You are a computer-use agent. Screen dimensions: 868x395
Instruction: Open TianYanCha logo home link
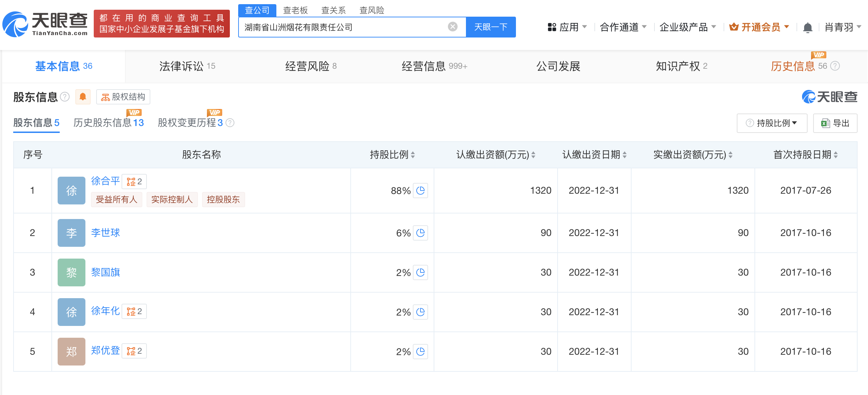point(45,24)
